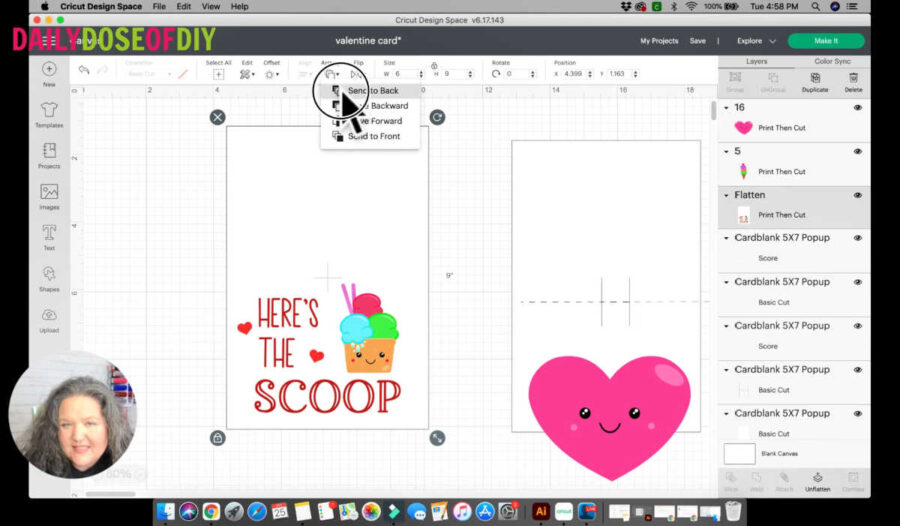This screenshot has width=900, height=526.
Task: Click the Unflatten icon
Action: [x=817, y=478]
